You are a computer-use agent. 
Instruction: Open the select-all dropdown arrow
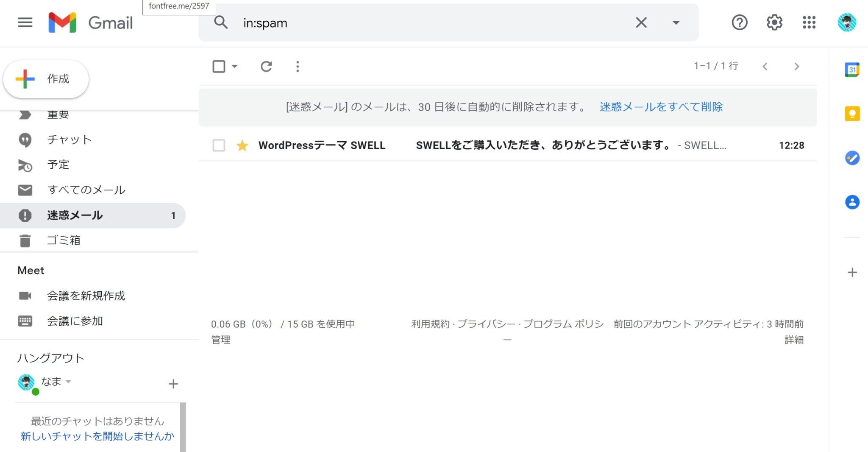pos(235,67)
